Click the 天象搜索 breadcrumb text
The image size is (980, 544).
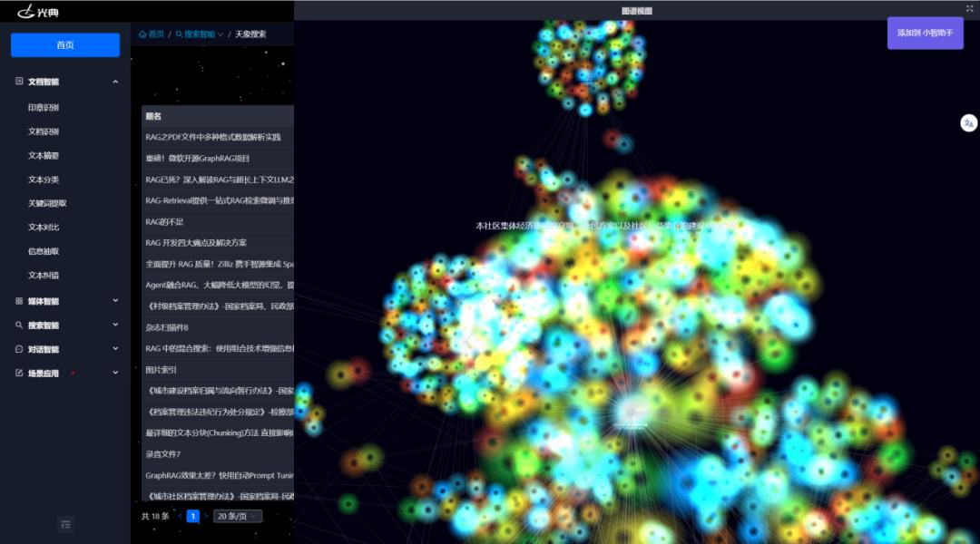pyautogui.click(x=250, y=34)
